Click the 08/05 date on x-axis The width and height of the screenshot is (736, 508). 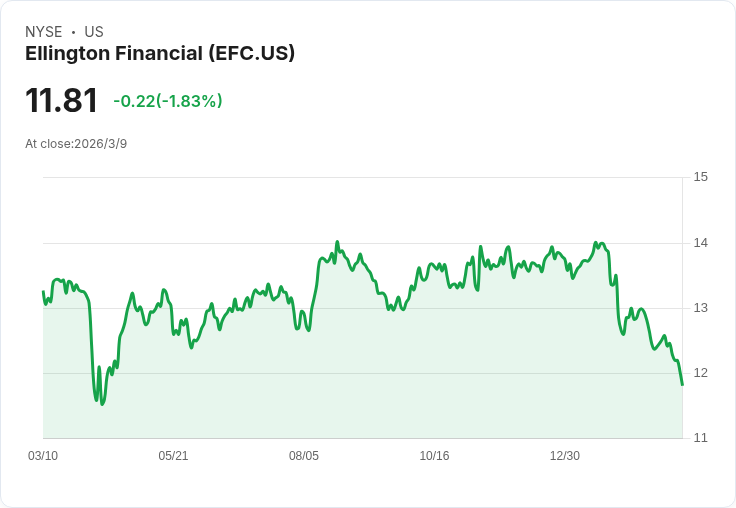pos(304,456)
